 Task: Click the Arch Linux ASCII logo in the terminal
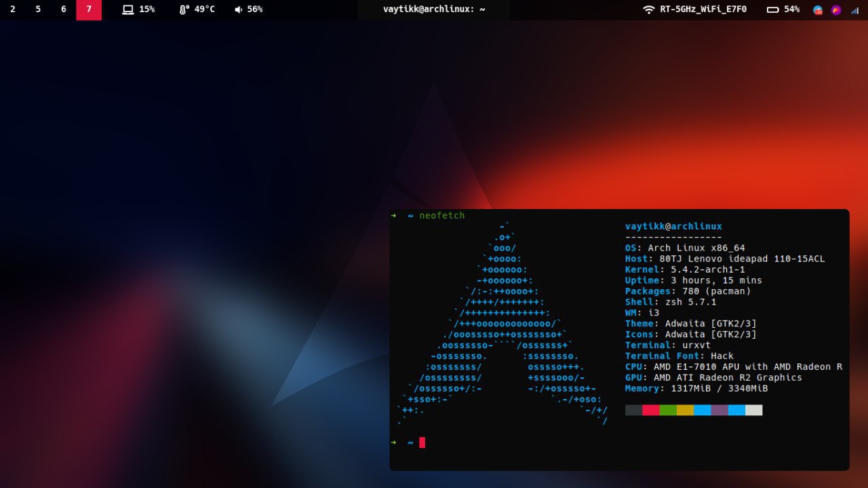point(502,324)
